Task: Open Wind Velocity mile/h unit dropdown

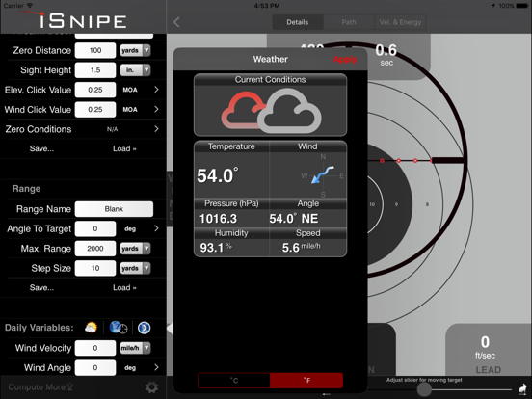Action: (135, 348)
